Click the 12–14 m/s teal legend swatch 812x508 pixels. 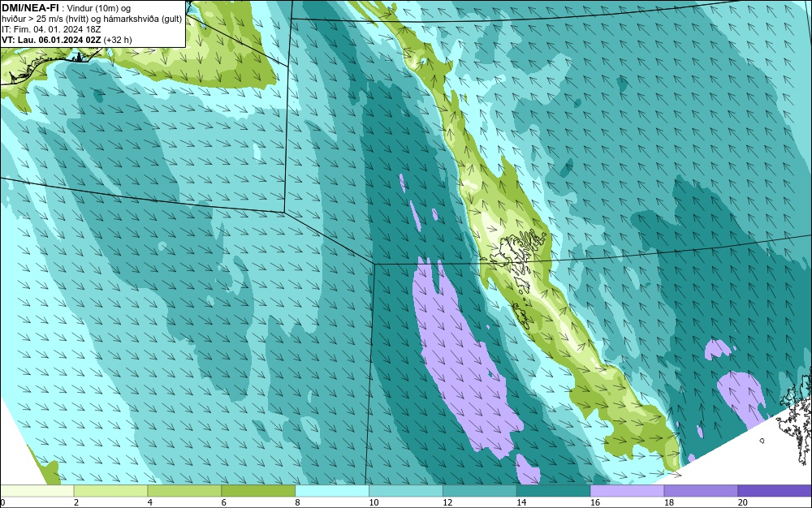coord(480,490)
